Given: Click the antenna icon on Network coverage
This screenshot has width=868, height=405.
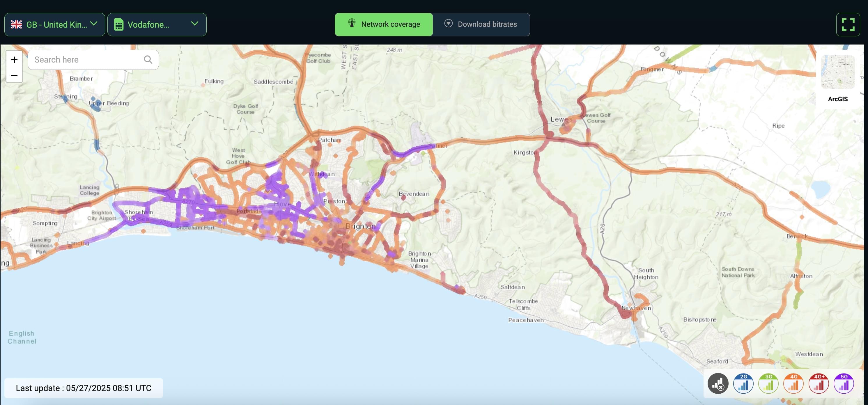Looking at the screenshot, I should coord(352,24).
